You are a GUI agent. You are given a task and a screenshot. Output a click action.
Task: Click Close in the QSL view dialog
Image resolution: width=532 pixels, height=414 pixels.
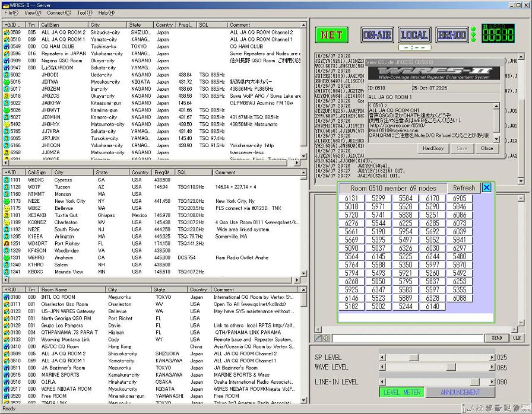(487, 148)
